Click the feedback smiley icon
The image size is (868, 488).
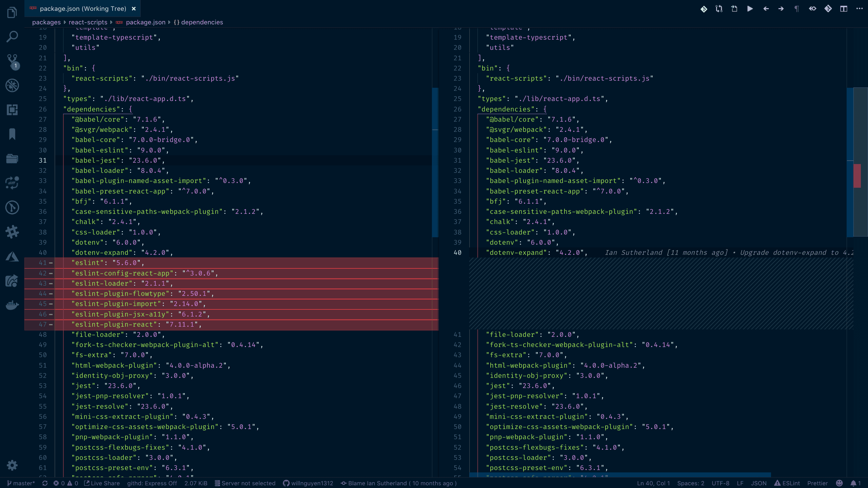(840, 483)
